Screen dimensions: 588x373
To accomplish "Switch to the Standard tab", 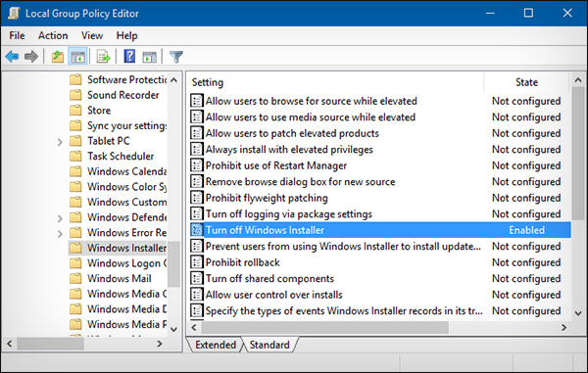I will (269, 345).
